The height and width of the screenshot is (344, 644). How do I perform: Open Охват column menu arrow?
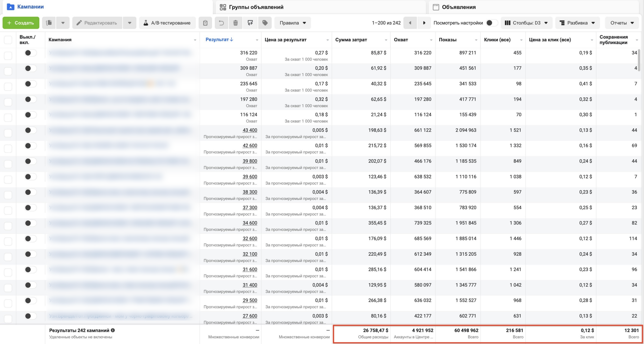coord(431,40)
